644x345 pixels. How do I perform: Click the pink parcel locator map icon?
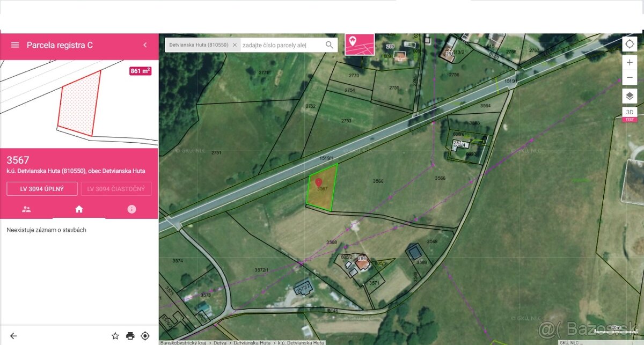click(x=360, y=44)
